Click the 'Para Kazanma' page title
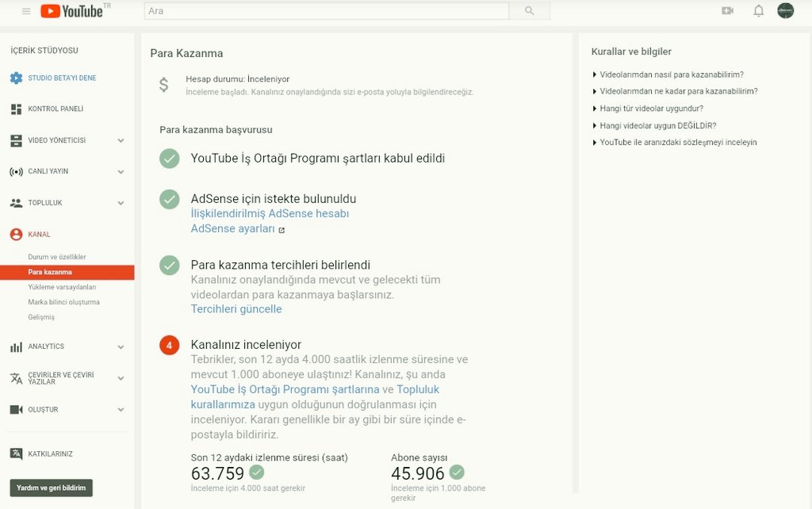Image resolution: width=812 pixels, height=509 pixels. [x=186, y=53]
